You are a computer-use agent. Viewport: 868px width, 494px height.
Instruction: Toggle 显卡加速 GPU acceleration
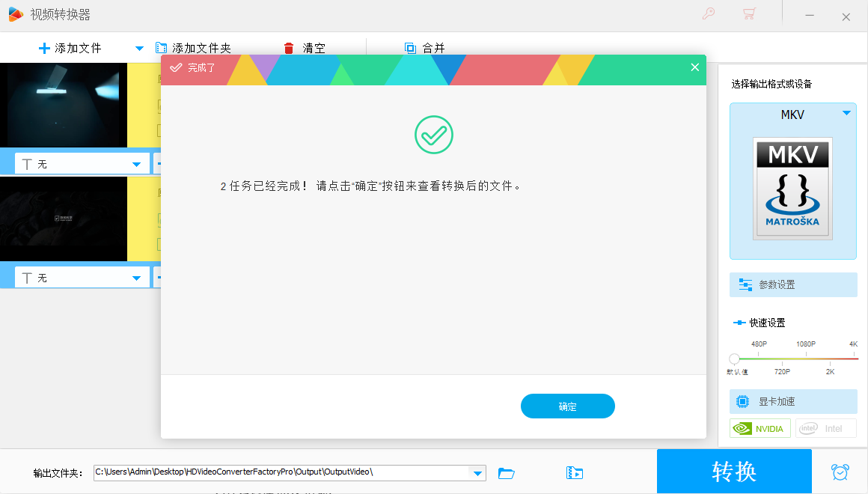point(793,401)
